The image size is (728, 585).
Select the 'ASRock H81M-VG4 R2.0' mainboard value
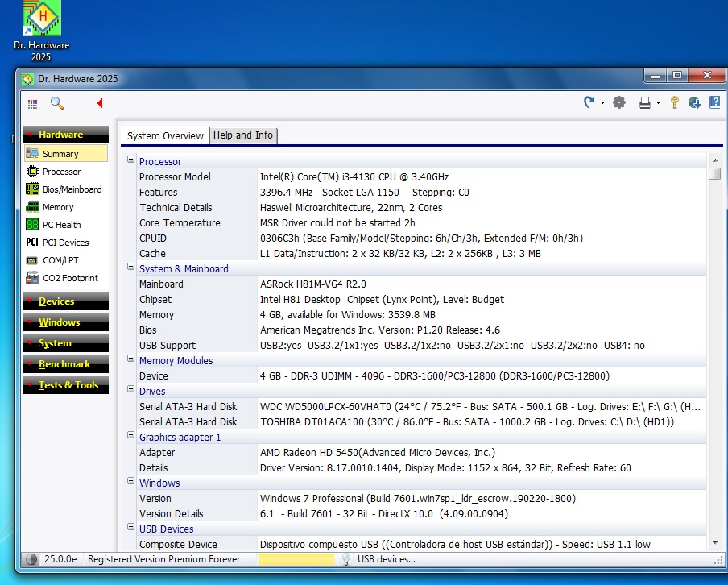313,284
